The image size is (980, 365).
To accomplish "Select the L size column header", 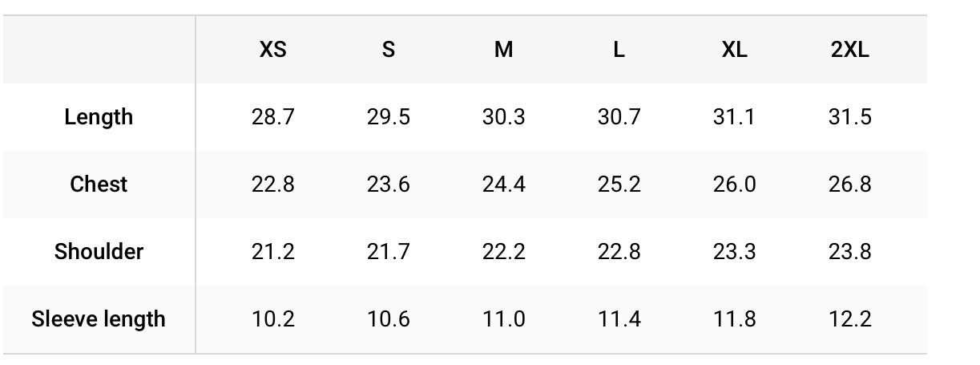I will [619, 50].
